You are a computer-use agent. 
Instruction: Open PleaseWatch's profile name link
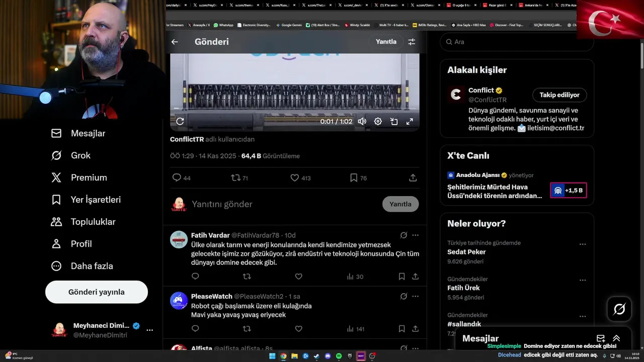point(212,296)
